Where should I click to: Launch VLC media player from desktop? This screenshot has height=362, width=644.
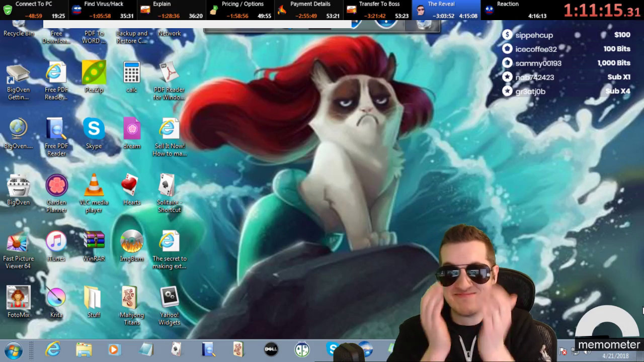click(x=94, y=193)
